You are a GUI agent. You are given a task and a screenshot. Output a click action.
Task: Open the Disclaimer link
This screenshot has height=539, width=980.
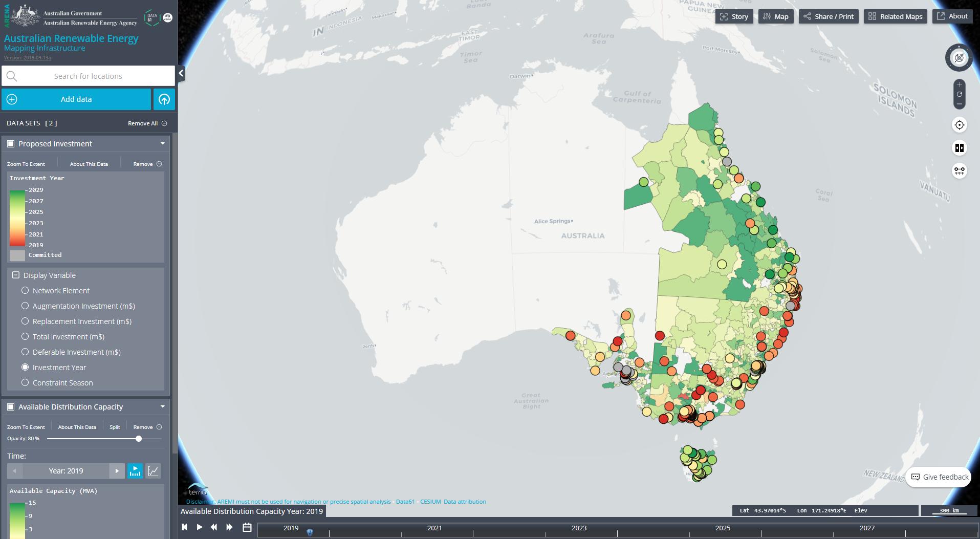click(x=289, y=502)
